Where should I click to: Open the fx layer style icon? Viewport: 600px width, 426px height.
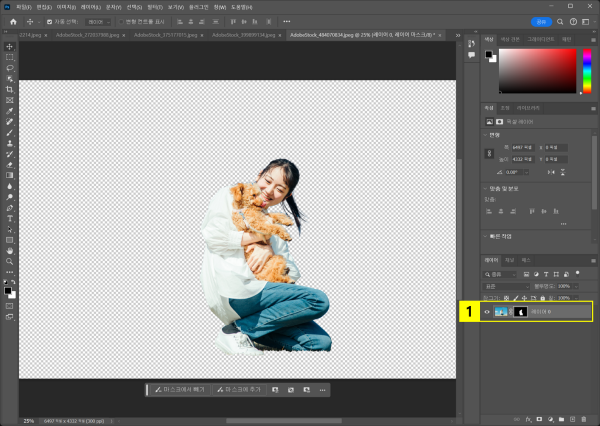click(528, 418)
